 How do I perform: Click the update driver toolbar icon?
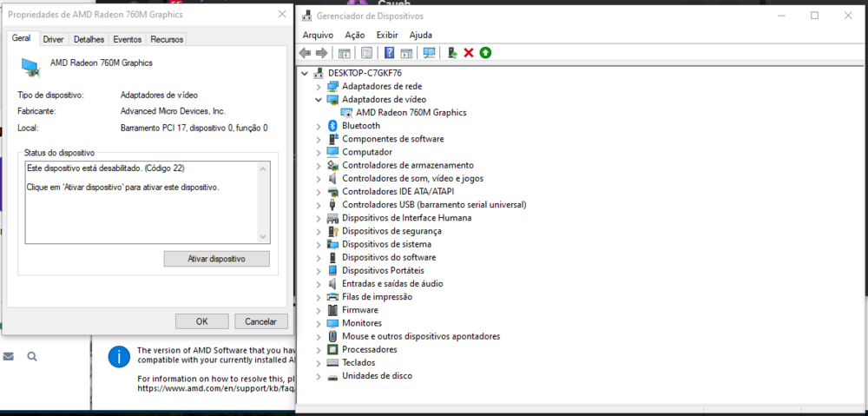tap(452, 53)
